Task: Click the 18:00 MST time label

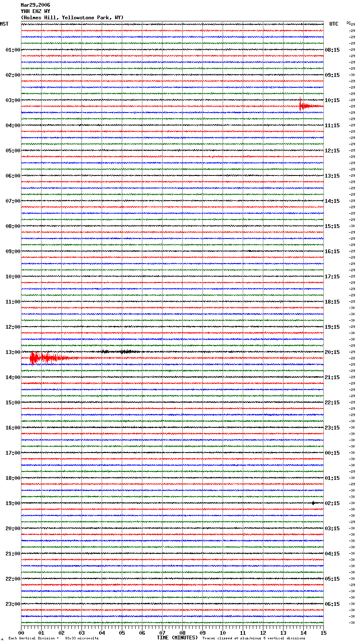Action: pyautogui.click(x=13, y=478)
